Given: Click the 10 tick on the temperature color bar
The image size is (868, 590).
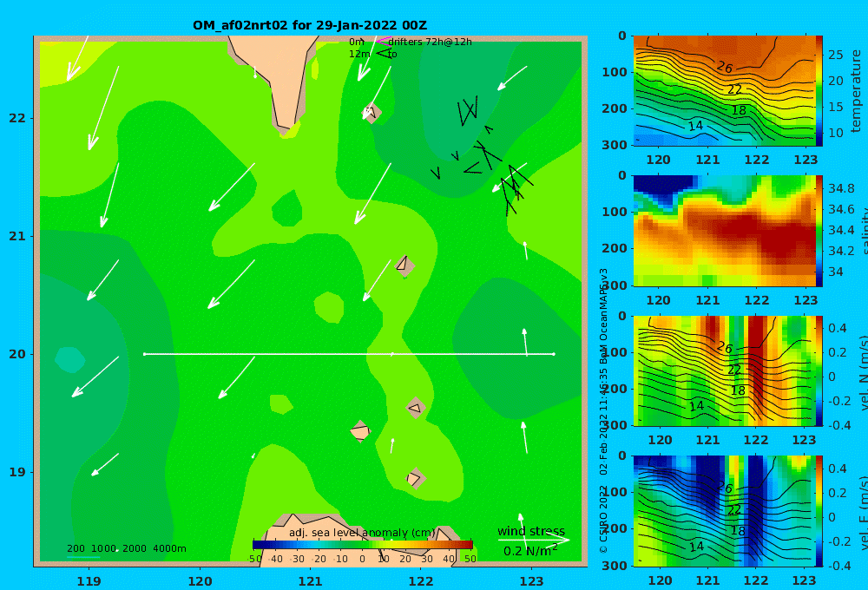Looking at the screenshot, I should [x=835, y=133].
